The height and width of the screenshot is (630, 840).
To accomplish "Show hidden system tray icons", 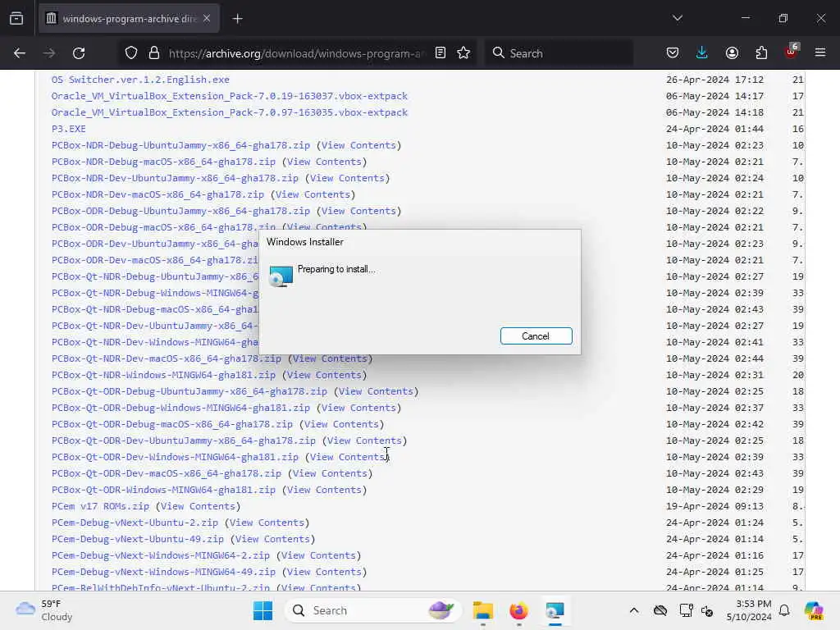I will 634,610.
